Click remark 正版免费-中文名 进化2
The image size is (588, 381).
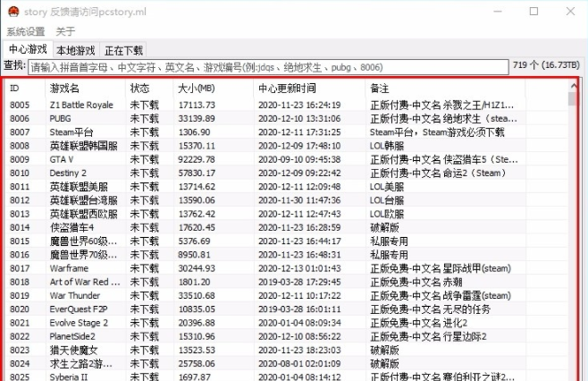(x=418, y=323)
